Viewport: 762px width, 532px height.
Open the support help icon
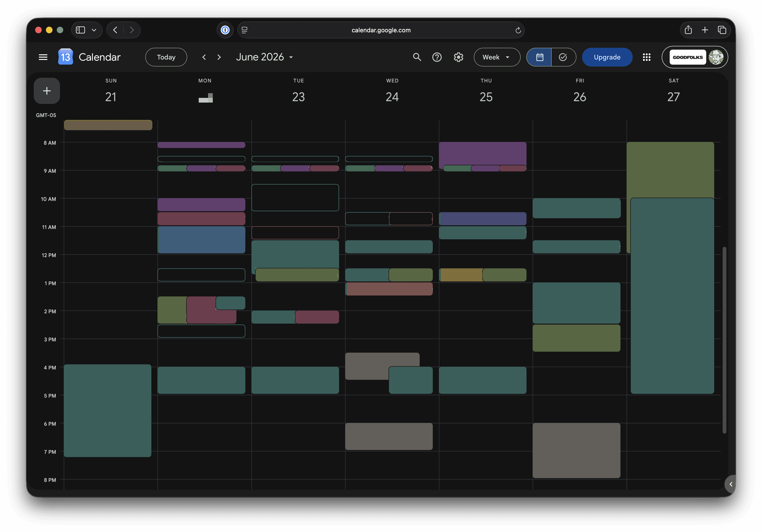pyautogui.click(x=437, y=57)
